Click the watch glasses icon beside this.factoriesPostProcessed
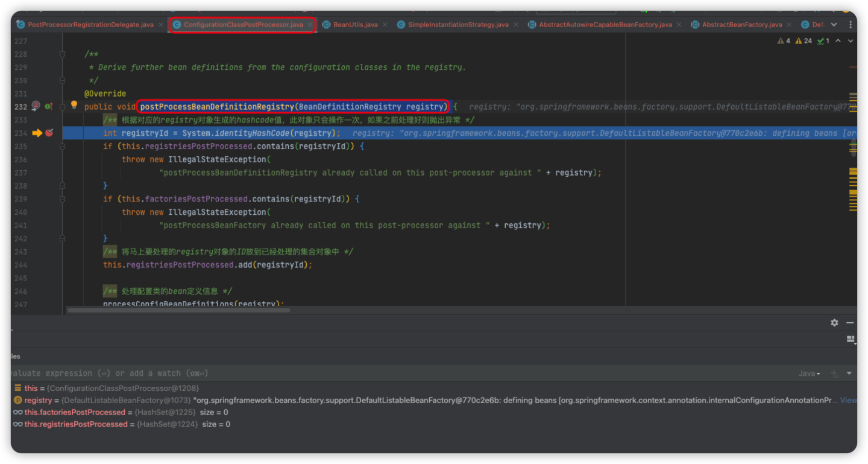This screenshot has width=868, height=464. point(17,413)
